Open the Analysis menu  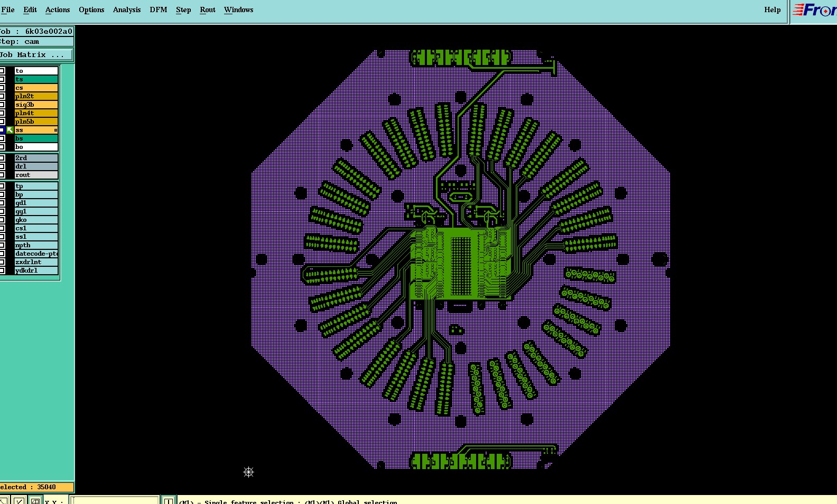(127, 10)
